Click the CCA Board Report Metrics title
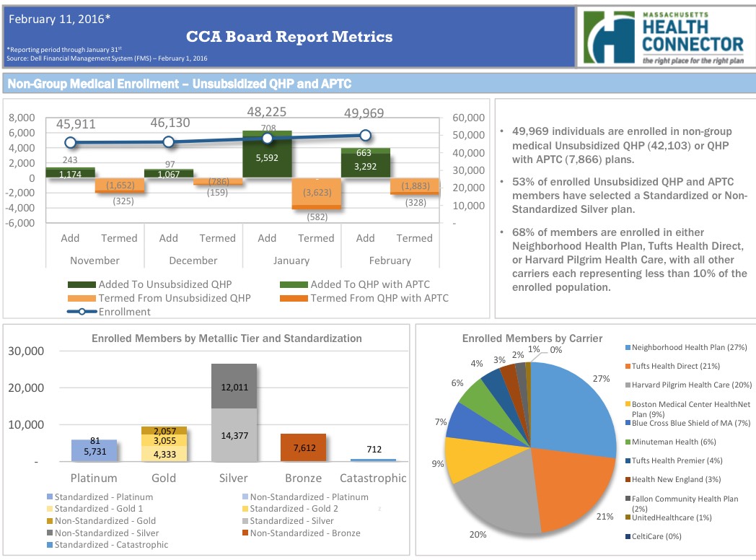 289,37
